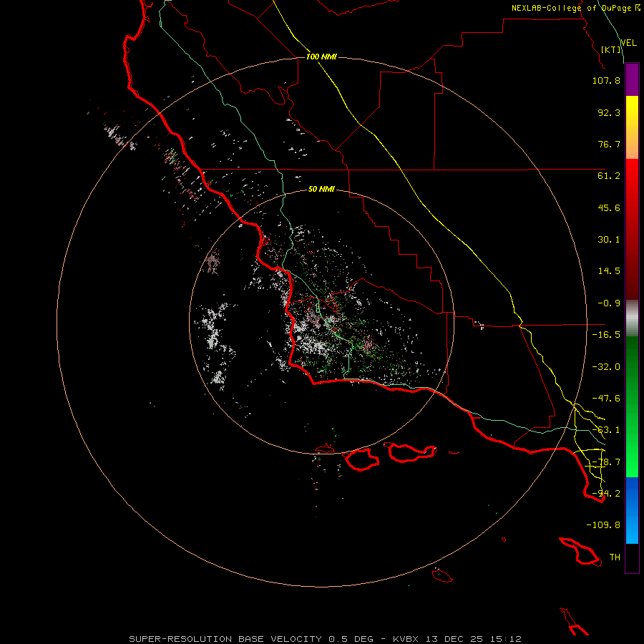Image resolution: width=644 pixels, height=644 pixels.
Task: Select the 76.7 scale value
Action: pyautogui.click(x=609, y=144)
